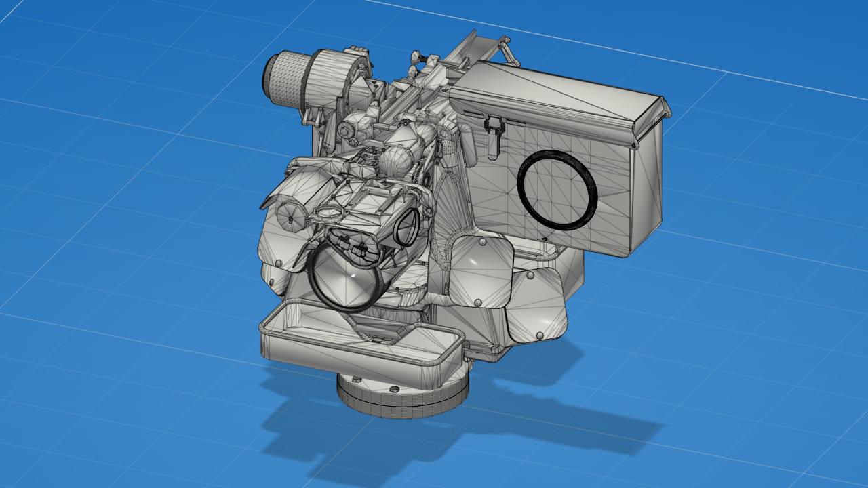Select the black ring on the large side box

click(x=557, y=190)
